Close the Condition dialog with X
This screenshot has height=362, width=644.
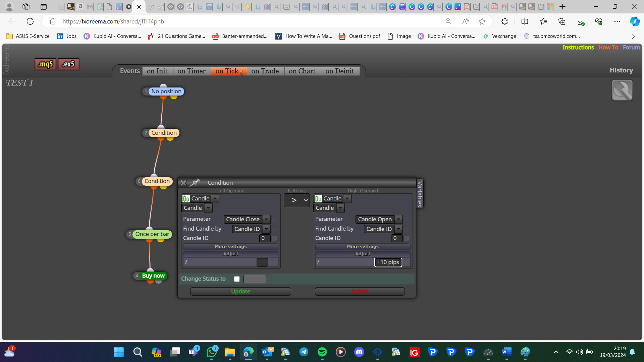[183, 183]
